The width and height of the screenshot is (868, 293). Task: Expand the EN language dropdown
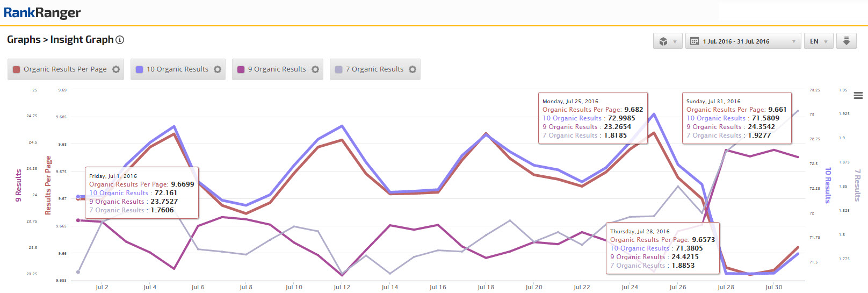pyautogui.click(x=819, y=41)
